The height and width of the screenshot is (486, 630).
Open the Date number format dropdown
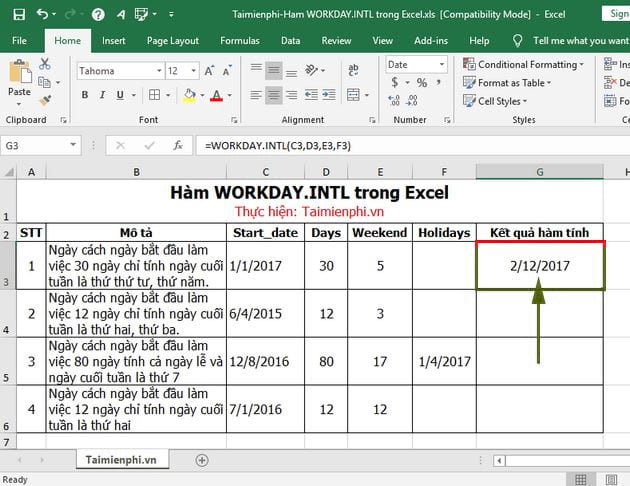442,64
